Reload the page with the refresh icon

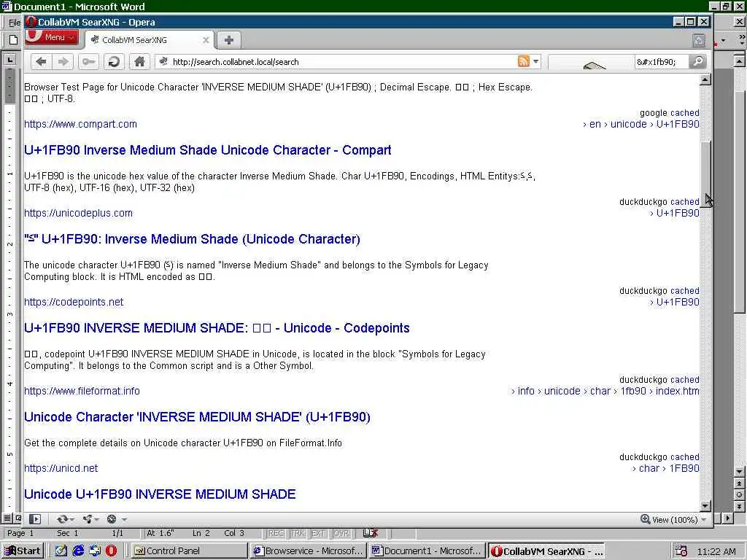114,61
